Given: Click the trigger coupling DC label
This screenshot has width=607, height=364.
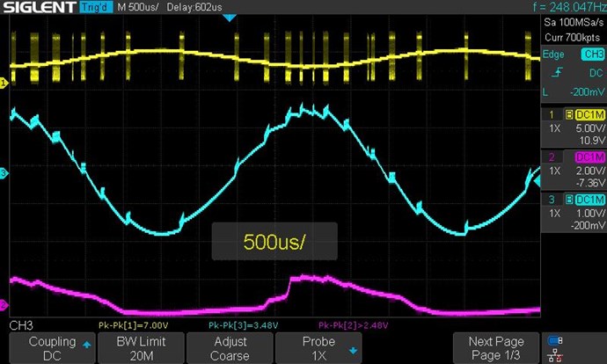Looking at the screenshot, I should (x=596, y=73).
